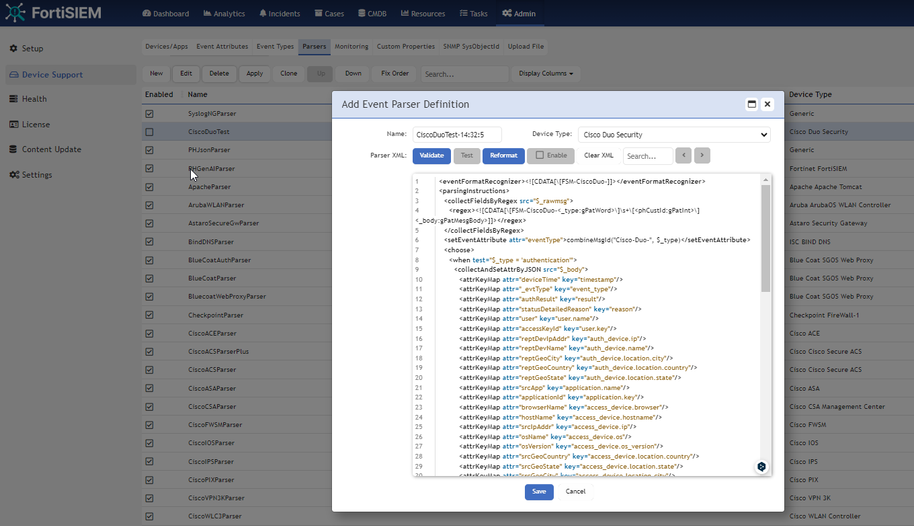The width and height of the screenshot is (914, 526).
Task: Click the Validate button
Action: coord(431,156)
